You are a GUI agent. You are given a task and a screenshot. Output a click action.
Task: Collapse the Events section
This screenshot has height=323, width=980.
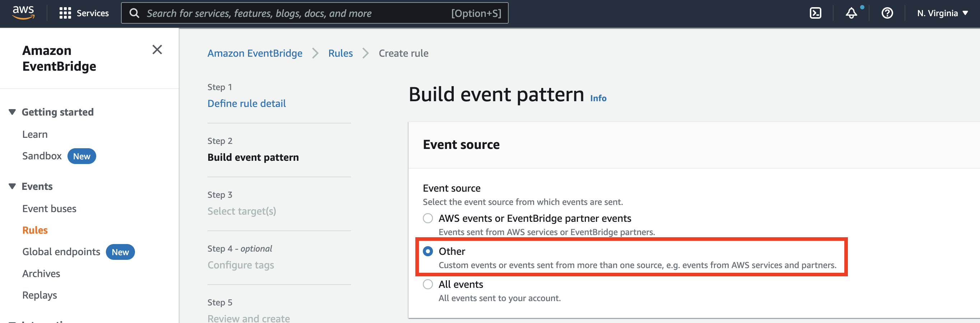12,186
